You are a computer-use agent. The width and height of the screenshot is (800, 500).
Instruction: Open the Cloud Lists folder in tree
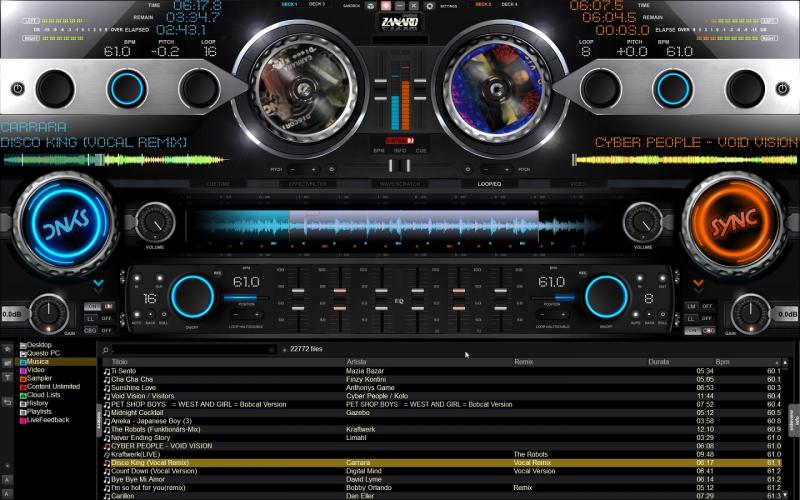pyautogui.click(x=43, y=395)
